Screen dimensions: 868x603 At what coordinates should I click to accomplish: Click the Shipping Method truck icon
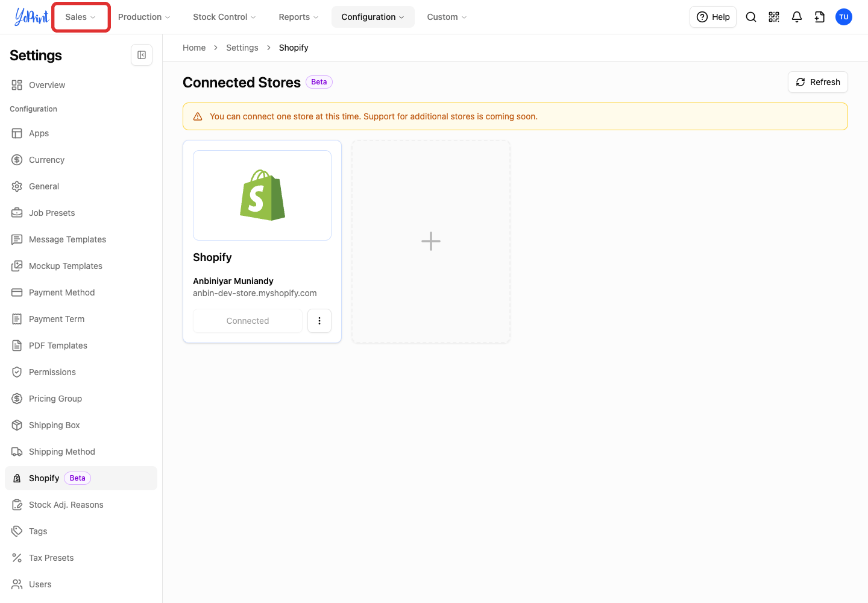pos(17,452)
